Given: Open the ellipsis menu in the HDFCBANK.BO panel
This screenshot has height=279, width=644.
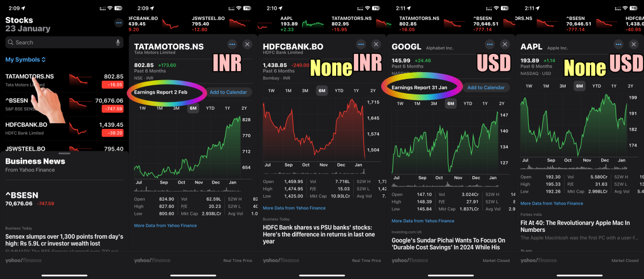Looking at the screenshot, I should [x=361, y=44].
